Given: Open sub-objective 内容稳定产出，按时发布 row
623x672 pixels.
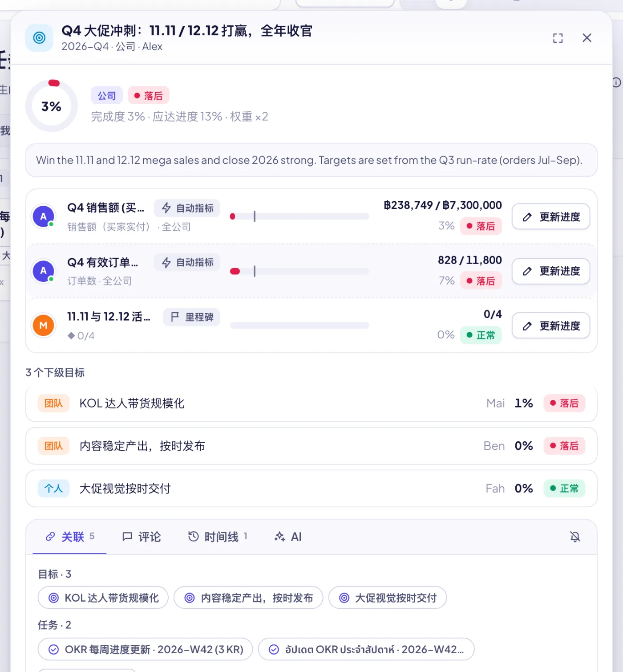Looking at the screenshot, I should [x=311, y=446].
